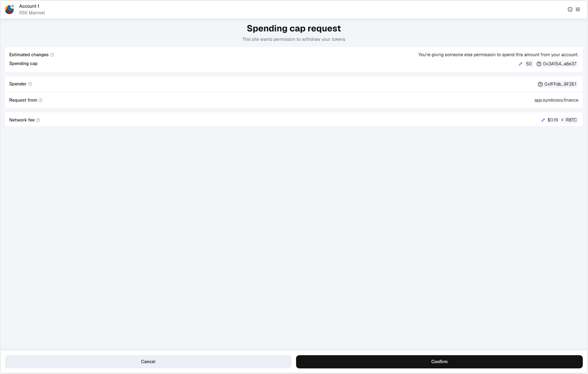Image resolution: width=588 pixels, height=374 pixels.
Task: Click the Account 1 avatar icon
Action: point(9,9)
